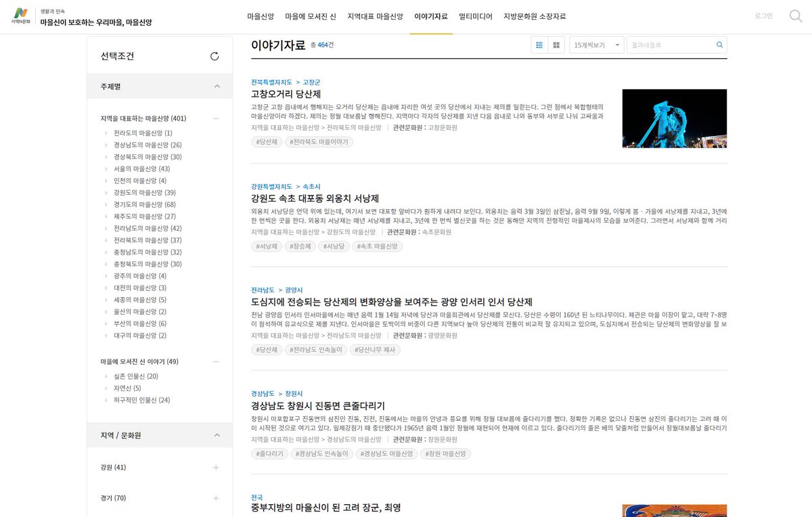Filter by 허구적인 인물신 (24)
The height and width of the screenshot is (517, 812).
142,400
